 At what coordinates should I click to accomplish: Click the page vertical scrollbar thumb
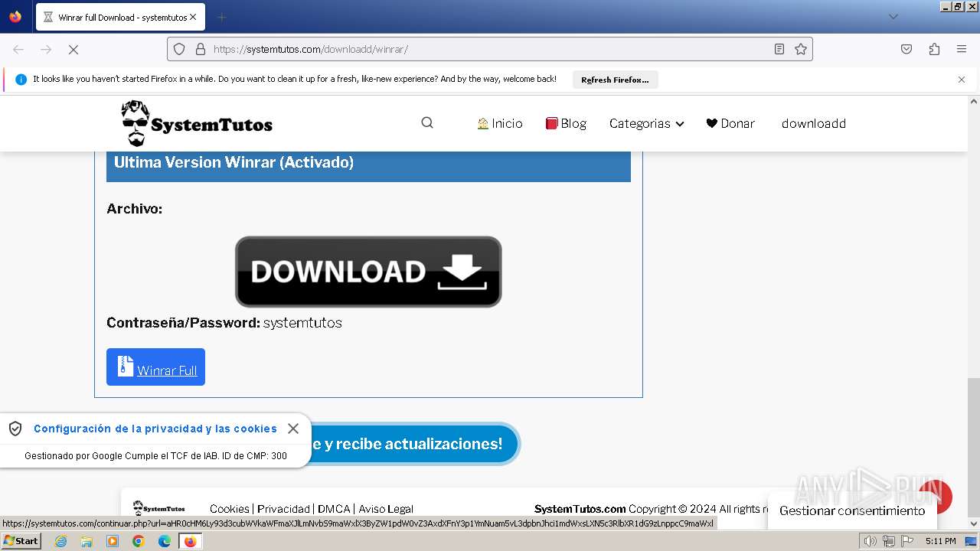974,448
